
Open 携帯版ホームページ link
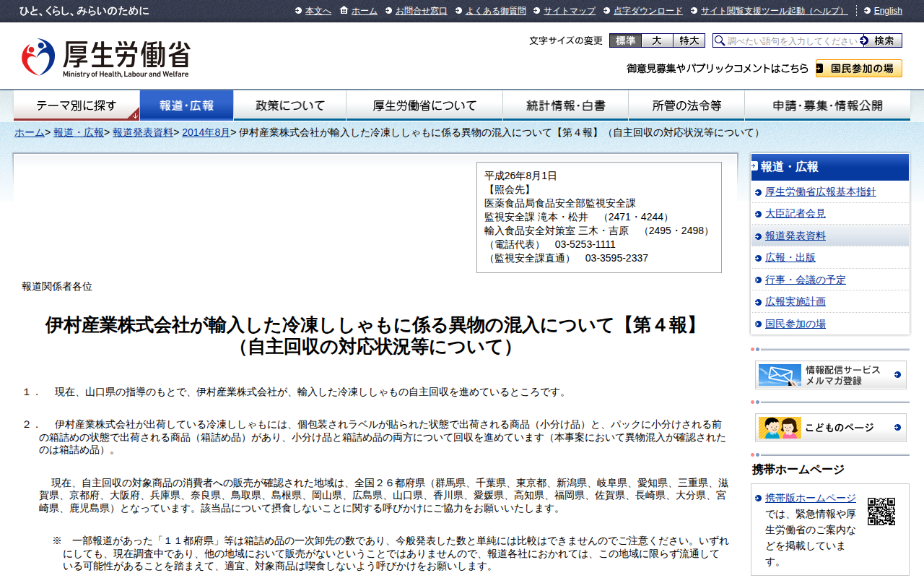(811, 498)
